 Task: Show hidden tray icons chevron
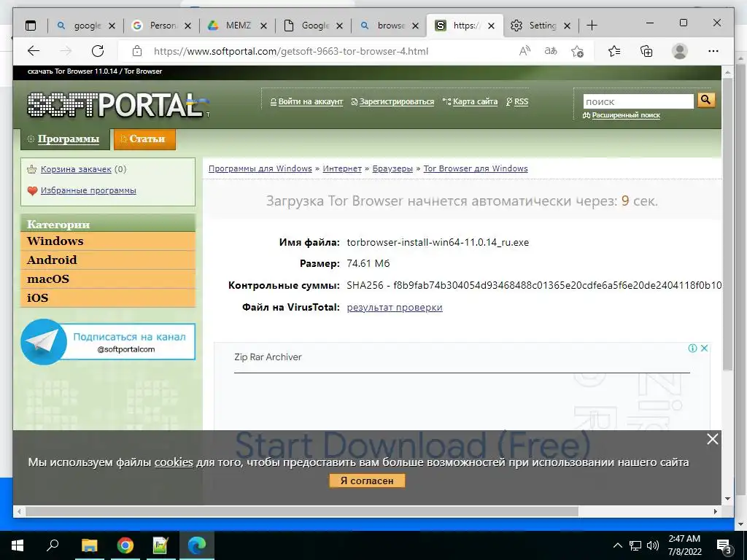[617, 545]
